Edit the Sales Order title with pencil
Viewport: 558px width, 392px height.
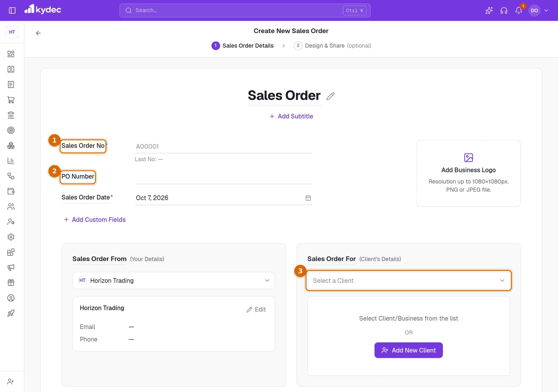(330, 96)
